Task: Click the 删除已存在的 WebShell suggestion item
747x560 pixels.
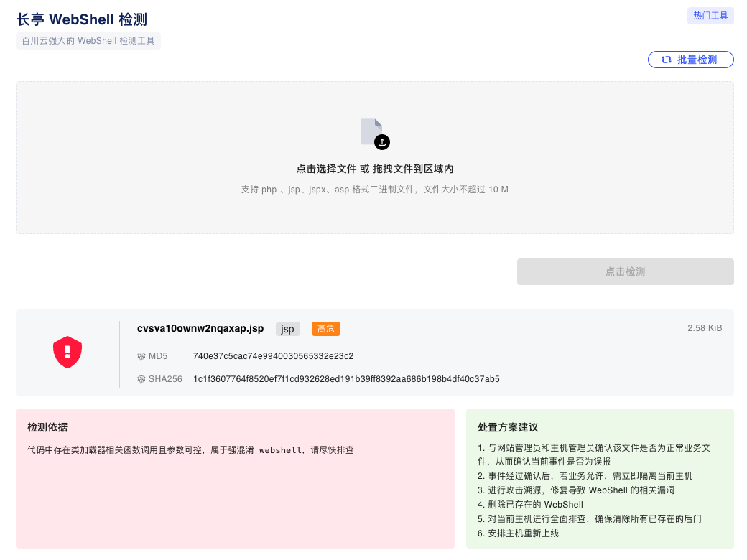Action: (530, 504)
